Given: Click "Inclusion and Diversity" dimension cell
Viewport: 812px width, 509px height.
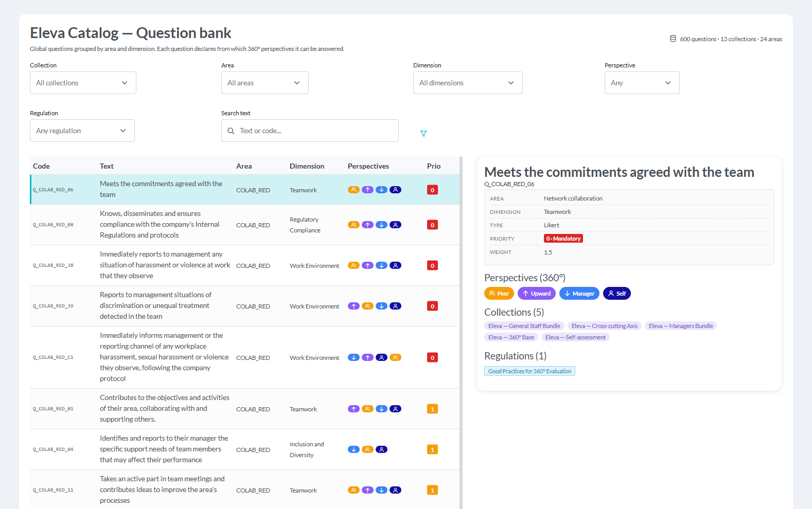Looking at the screenshot, I should pos(307,449).
